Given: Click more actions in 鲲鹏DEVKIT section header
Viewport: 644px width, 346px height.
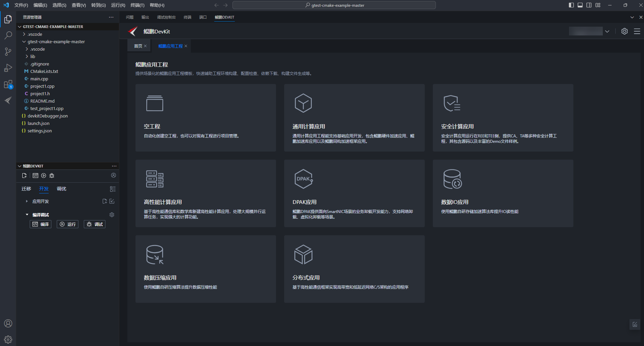Looking at the screenshot, I should tap(114, 166).
